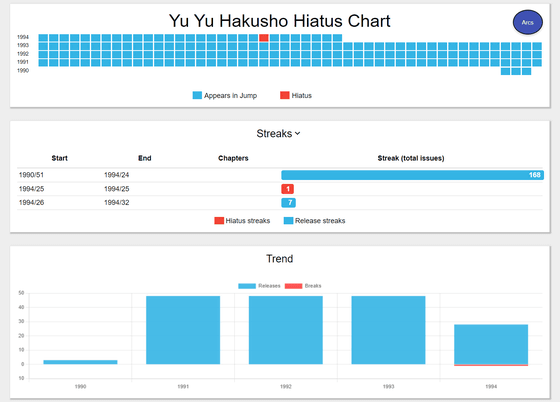
Task: Hide Releases series in Trend legend
Action: point(259,286)
